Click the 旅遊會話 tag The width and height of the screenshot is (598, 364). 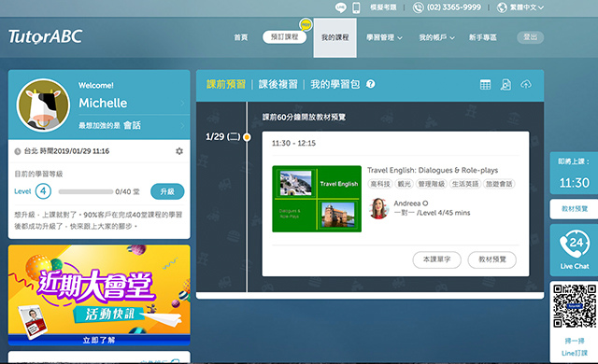tap(498, 184)
